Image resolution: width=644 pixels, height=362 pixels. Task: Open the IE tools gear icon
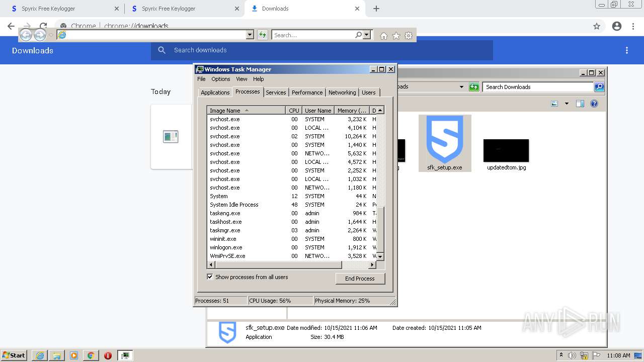409,35
